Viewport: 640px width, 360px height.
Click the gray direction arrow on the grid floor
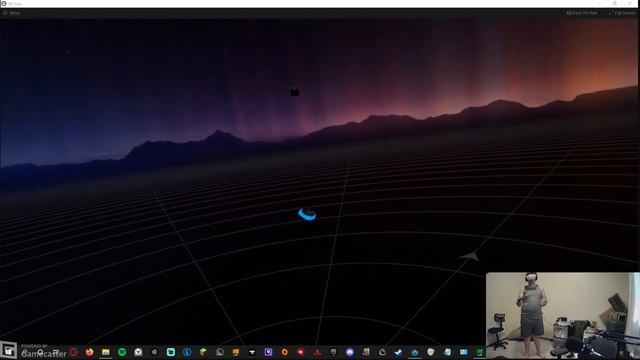coord(469,256)
